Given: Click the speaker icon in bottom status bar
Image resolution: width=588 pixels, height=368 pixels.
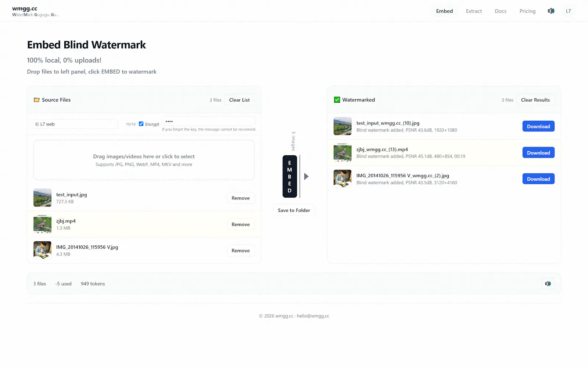Looking at the screenshot, I should pos(548,284).
